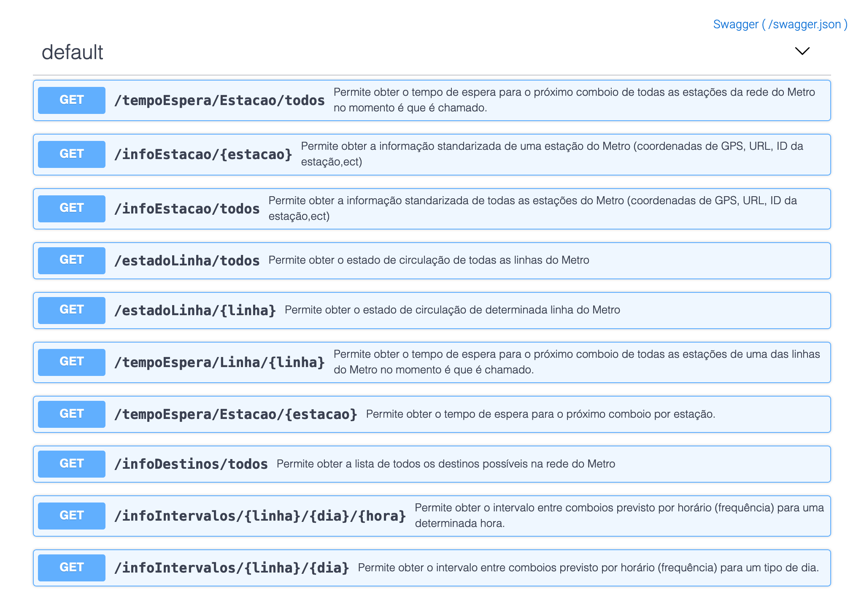
Task: Click description about 'todas as estações da rede do Metro'
Action: coord(574,100)
